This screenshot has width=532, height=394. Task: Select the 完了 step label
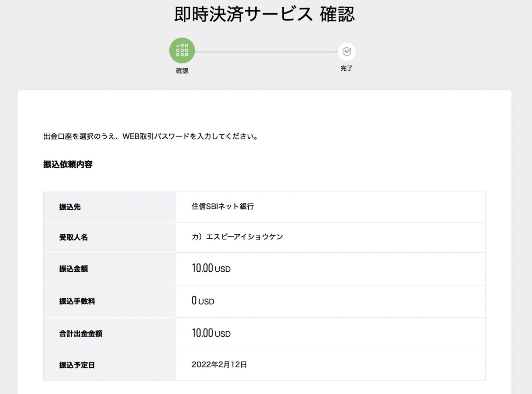[346, 68]
